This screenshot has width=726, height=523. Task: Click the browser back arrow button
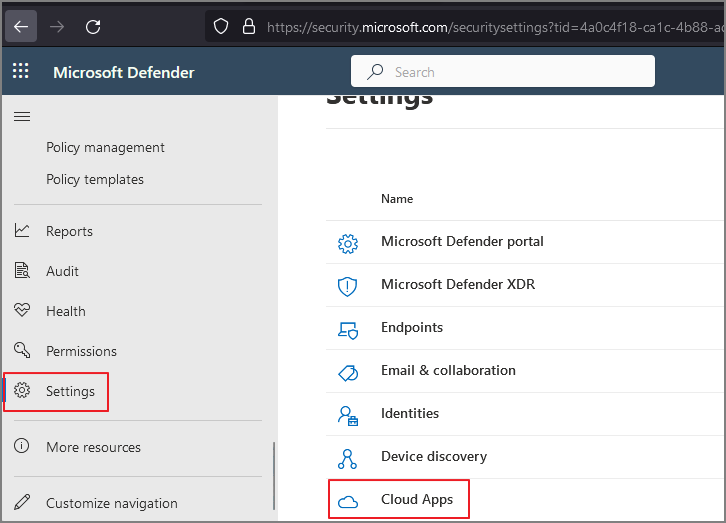coord(21,27)
